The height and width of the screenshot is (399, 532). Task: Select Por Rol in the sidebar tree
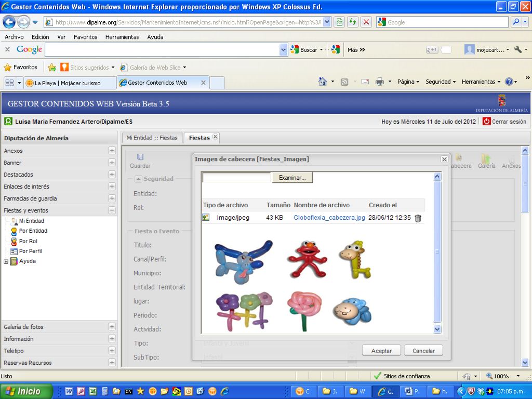point(28,241)
